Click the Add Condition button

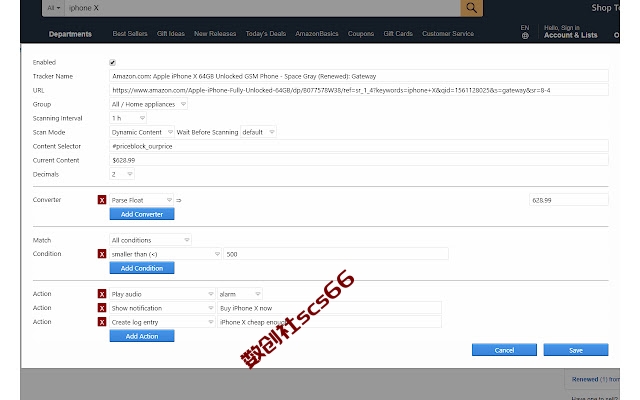tap(142, 268)
